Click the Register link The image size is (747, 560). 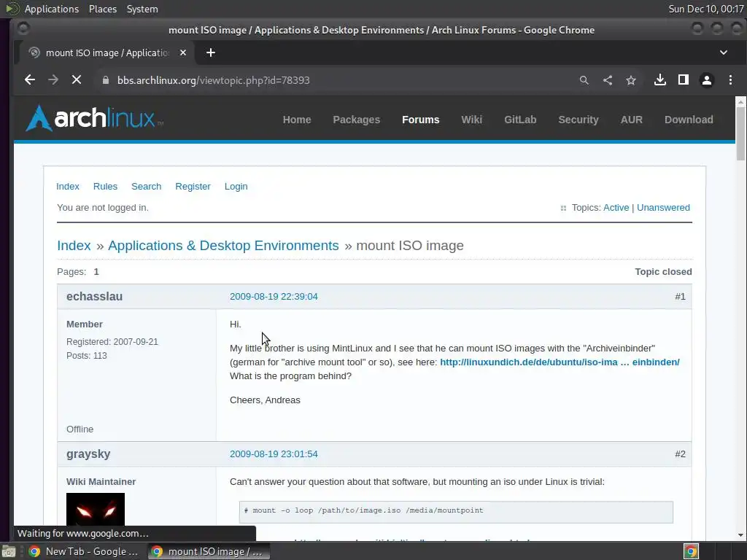193,186
